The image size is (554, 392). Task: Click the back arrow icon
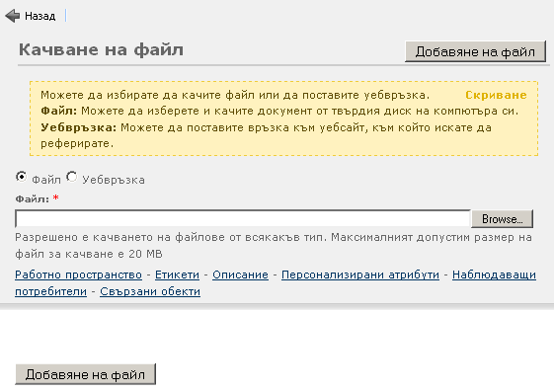tap(13, 16)
